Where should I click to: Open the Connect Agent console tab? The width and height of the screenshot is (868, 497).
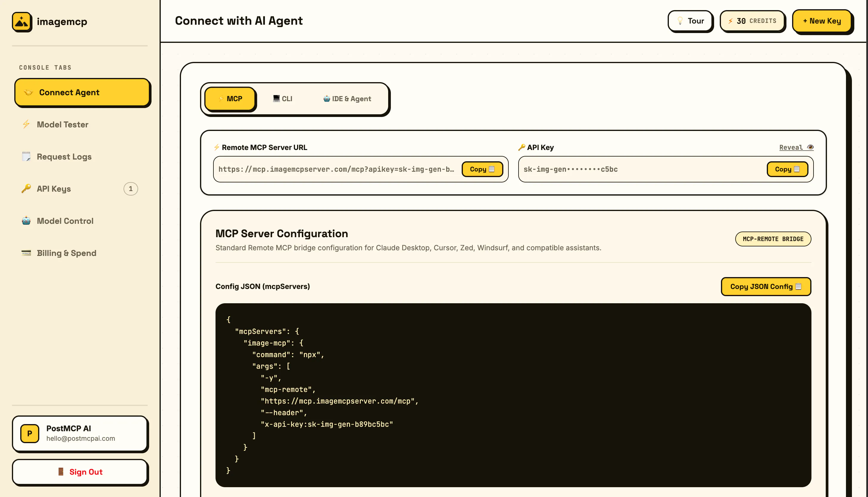[x=82, y=92]
